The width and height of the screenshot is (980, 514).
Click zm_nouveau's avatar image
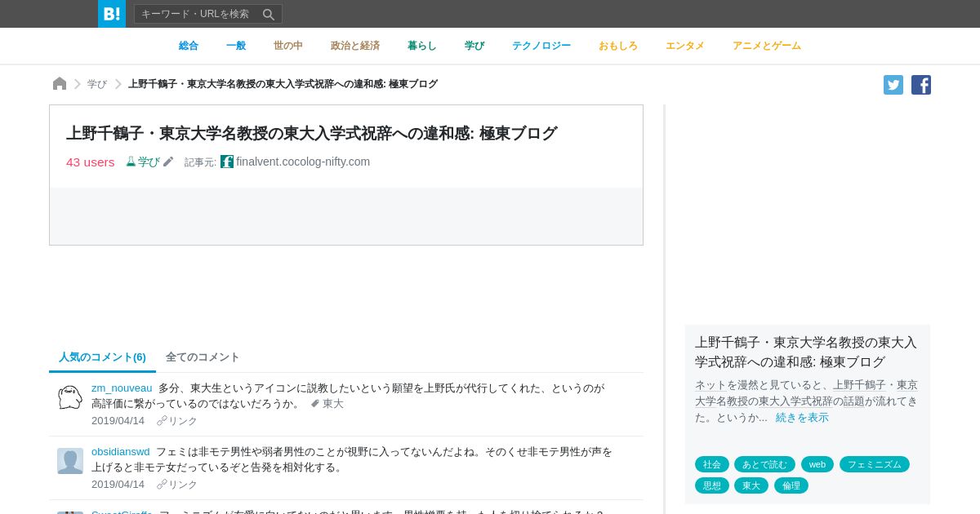click(70, 397)
